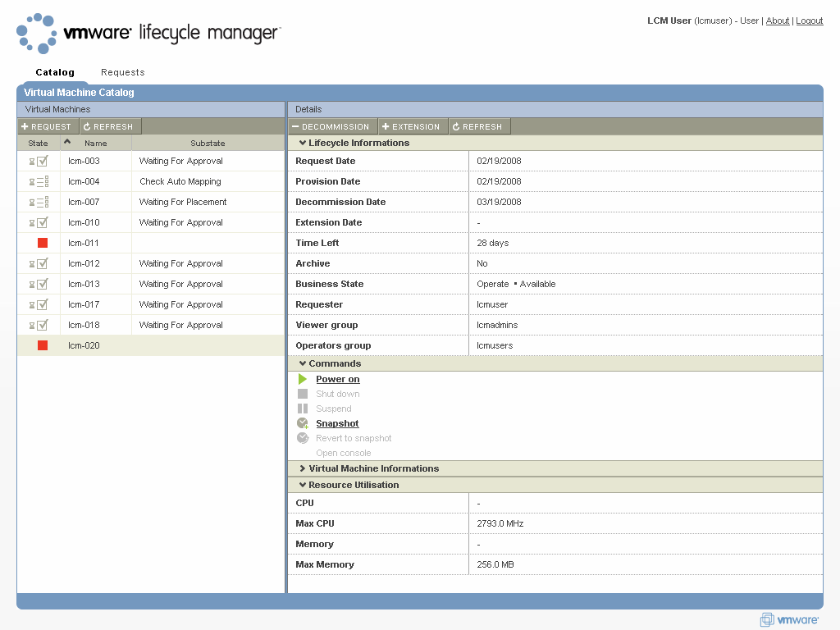Sort list by Name column arrow

point(67,142)
